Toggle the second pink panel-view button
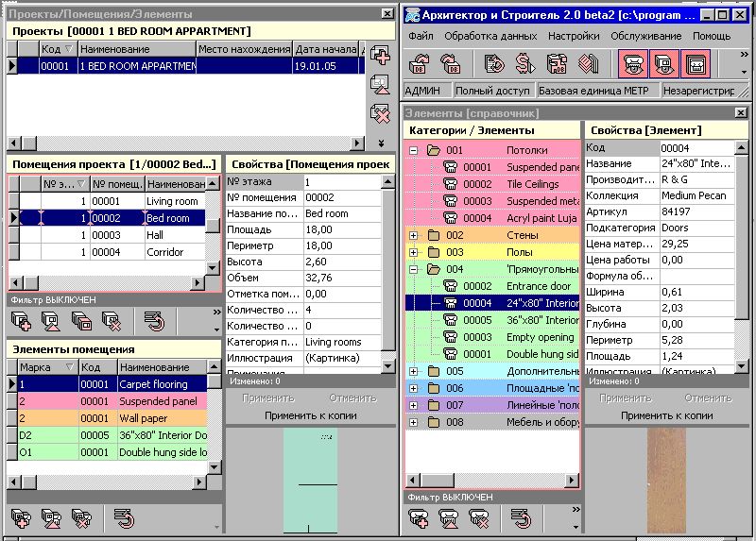The height and width of the screenshot is (541, 756). pos(664,64)
